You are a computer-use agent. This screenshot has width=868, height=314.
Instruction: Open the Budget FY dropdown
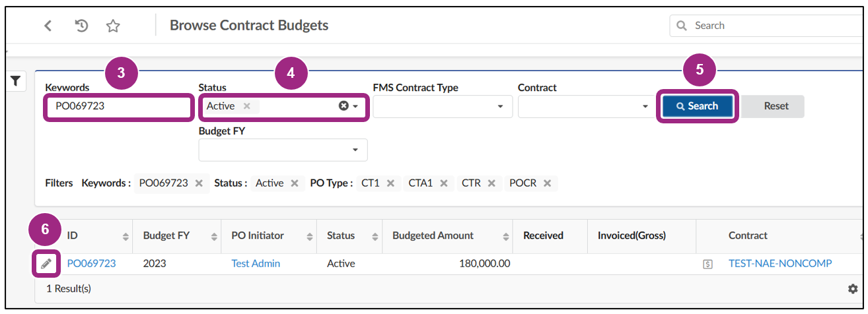point(283,150)
